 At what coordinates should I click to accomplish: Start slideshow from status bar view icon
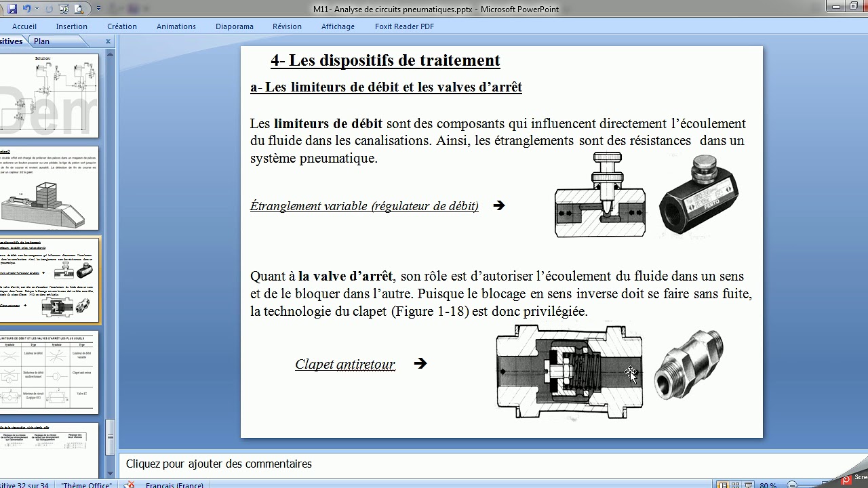(x=749, y=485)
